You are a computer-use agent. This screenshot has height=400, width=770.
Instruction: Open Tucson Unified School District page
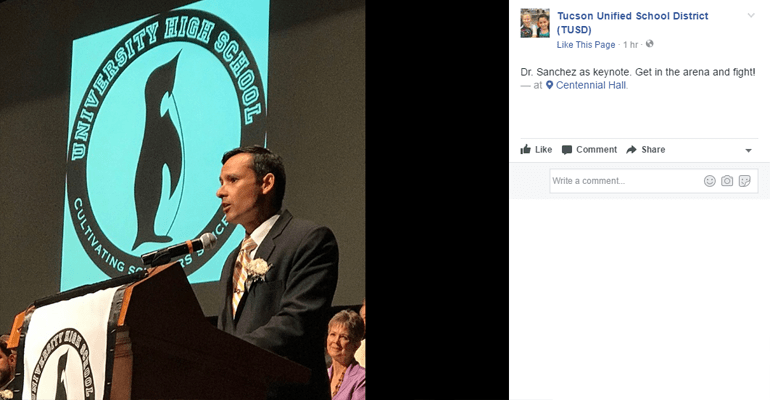[x=632, y=23]
